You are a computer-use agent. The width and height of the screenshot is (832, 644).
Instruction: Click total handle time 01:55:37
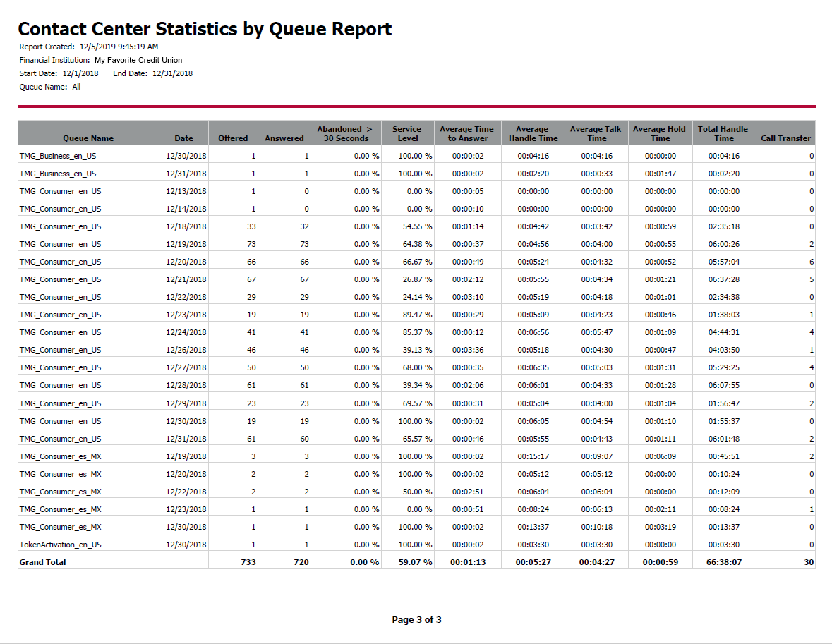(x=724, y=421)
